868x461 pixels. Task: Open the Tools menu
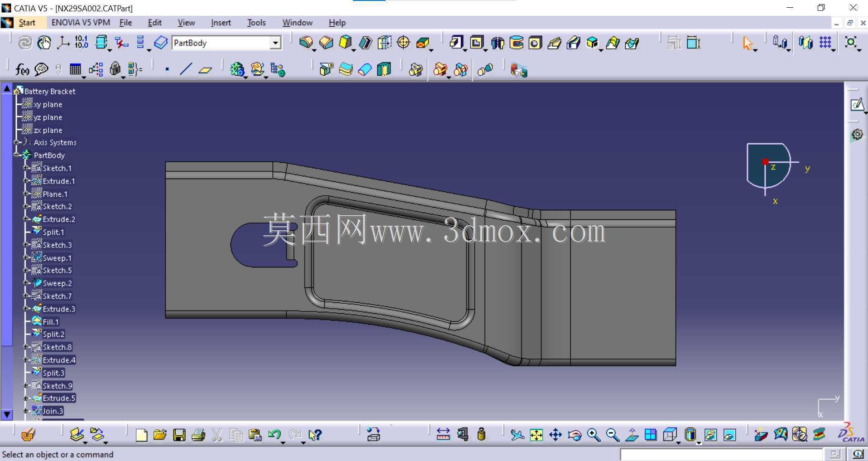point(256,23)
